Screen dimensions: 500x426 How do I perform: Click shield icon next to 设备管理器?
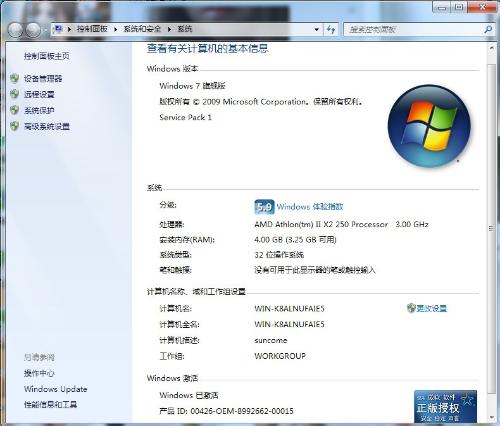(x=14, y=78)
